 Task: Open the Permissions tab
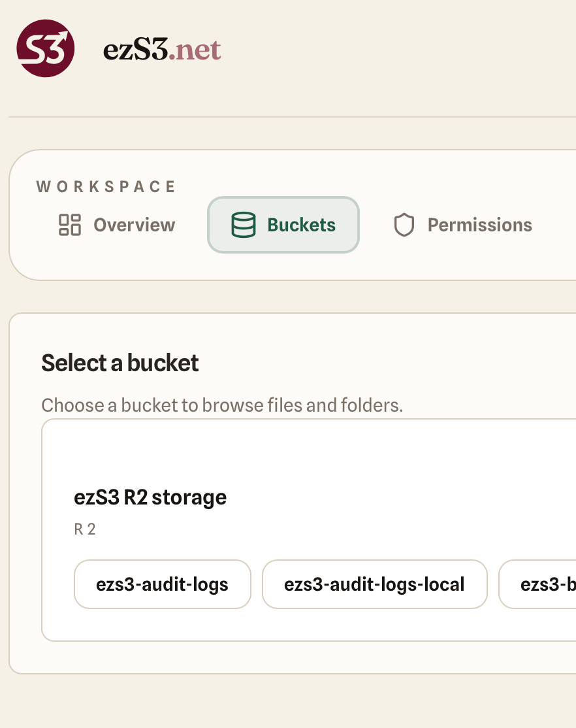(462, 224)
